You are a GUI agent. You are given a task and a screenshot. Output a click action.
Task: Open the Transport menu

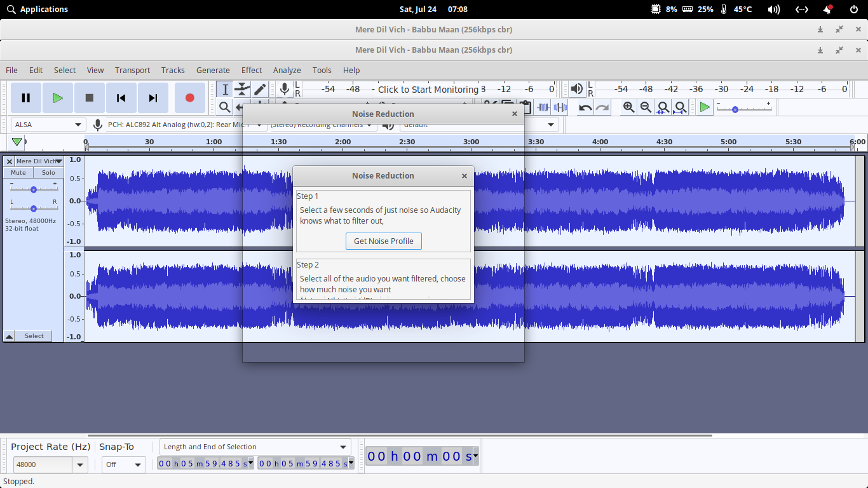point(132,70)
